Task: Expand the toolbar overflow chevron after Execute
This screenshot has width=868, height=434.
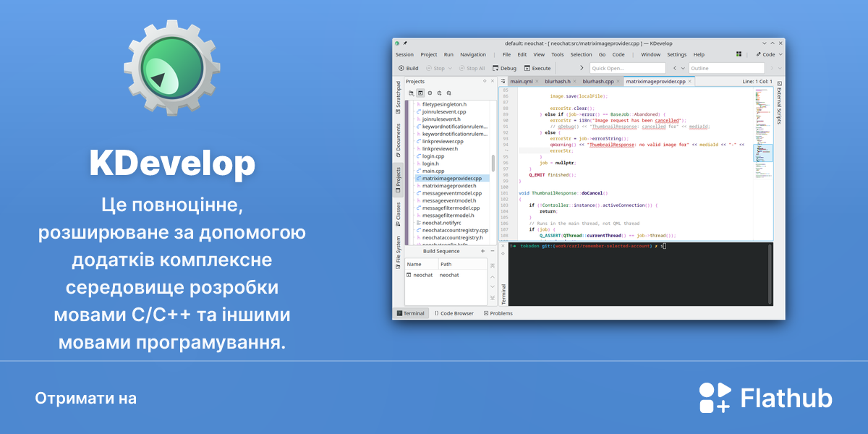Action: [x=582, y=68]
